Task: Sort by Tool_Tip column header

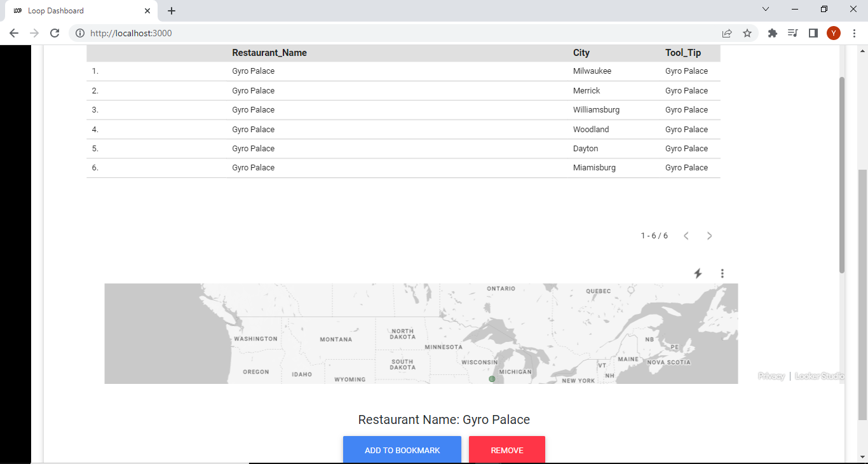Action: (684, 53)
